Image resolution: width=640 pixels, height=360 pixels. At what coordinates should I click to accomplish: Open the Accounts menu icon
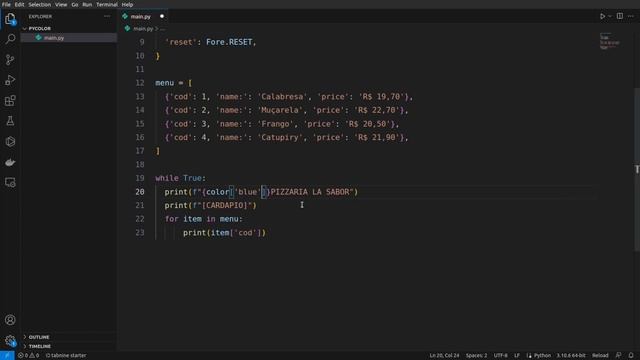click(x=10, y=320)
